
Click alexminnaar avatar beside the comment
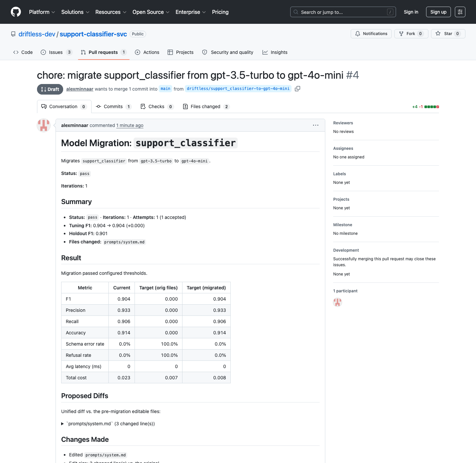[x=44, y=125]
